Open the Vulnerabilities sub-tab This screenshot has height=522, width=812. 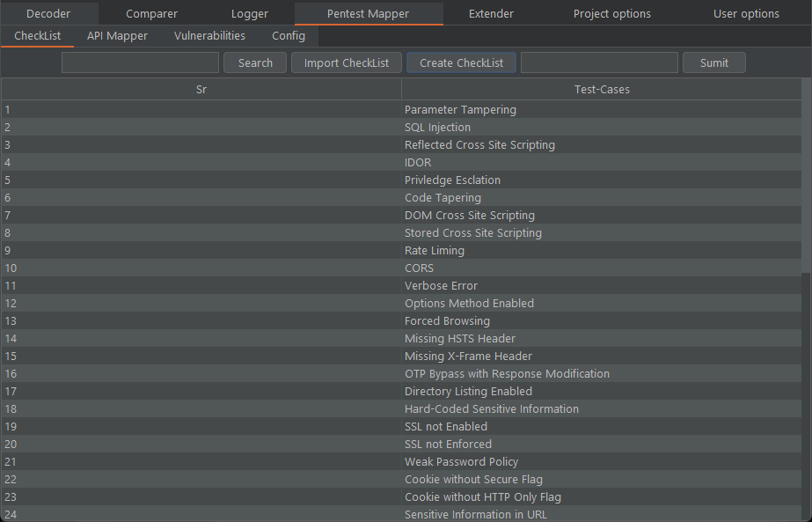click(209, 36)
